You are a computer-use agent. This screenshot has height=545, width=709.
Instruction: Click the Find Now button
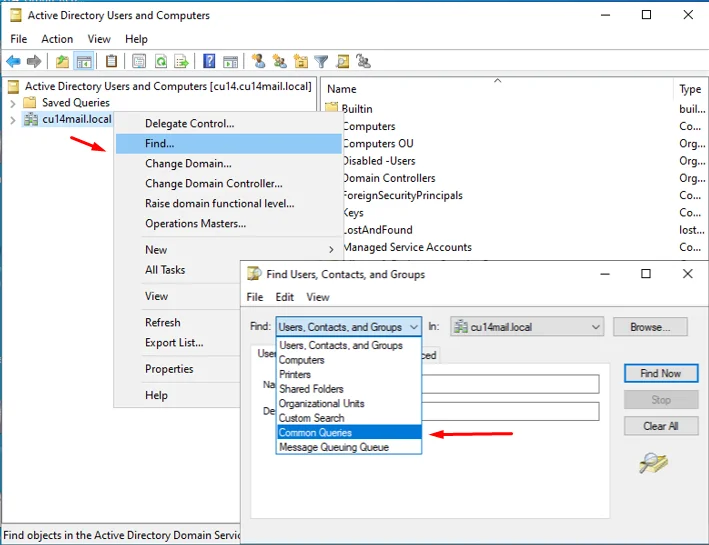coord(661,373)
